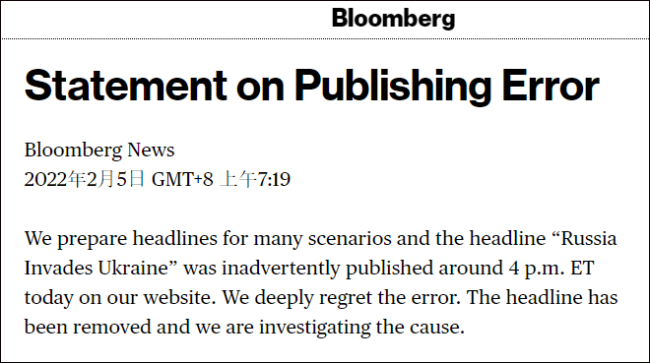
Task: Click "investigating the cause" at paragraph end
Action: pos(359,328)
